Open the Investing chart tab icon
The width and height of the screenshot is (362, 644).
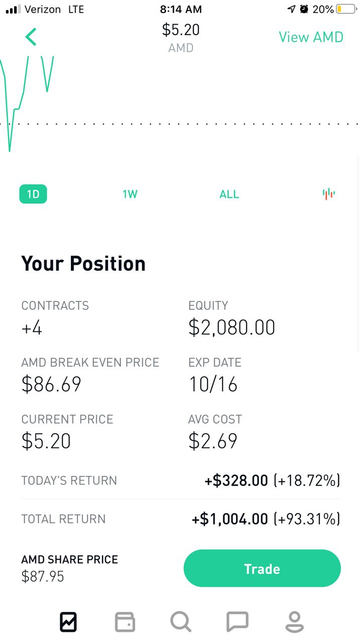point(68,622)
